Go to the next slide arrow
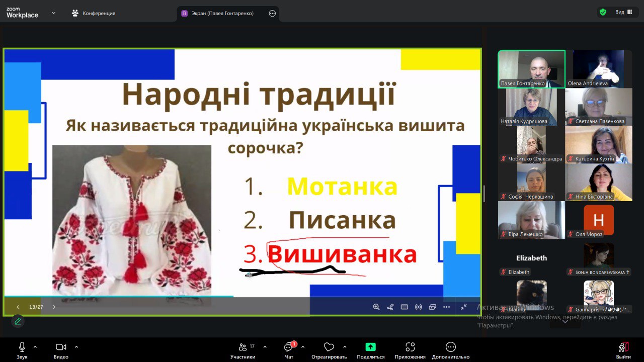The image size is (644, 362). pyautogui.click(x=54, y=307)
